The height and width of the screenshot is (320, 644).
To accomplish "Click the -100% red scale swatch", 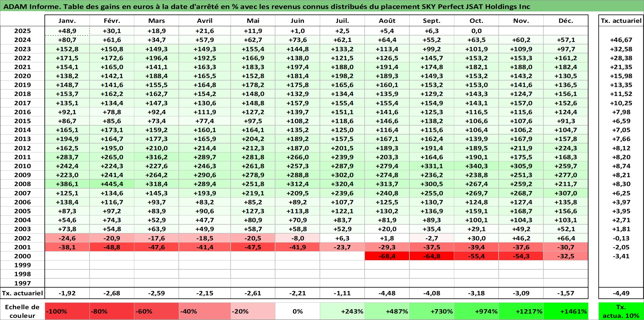I will click(x=67, y=311).
